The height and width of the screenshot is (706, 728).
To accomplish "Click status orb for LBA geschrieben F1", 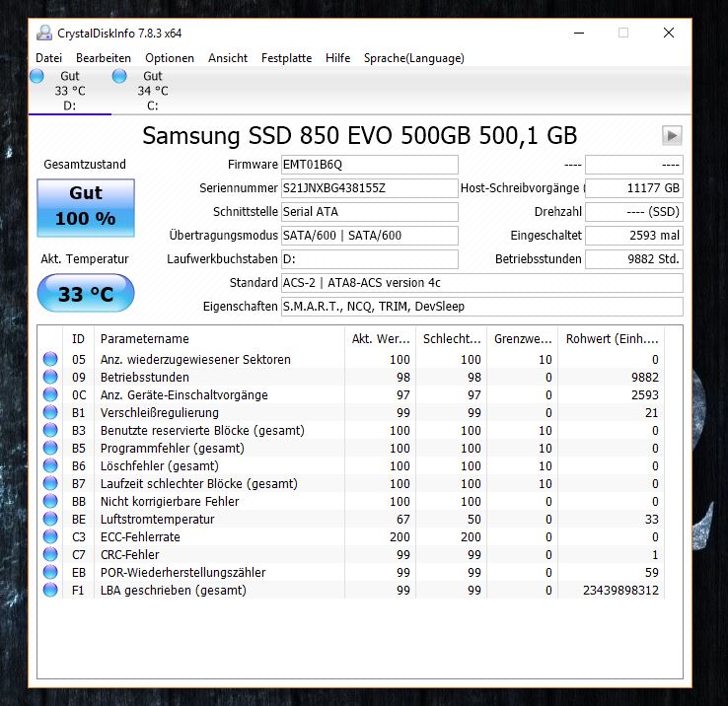I will tap(50, 590).
